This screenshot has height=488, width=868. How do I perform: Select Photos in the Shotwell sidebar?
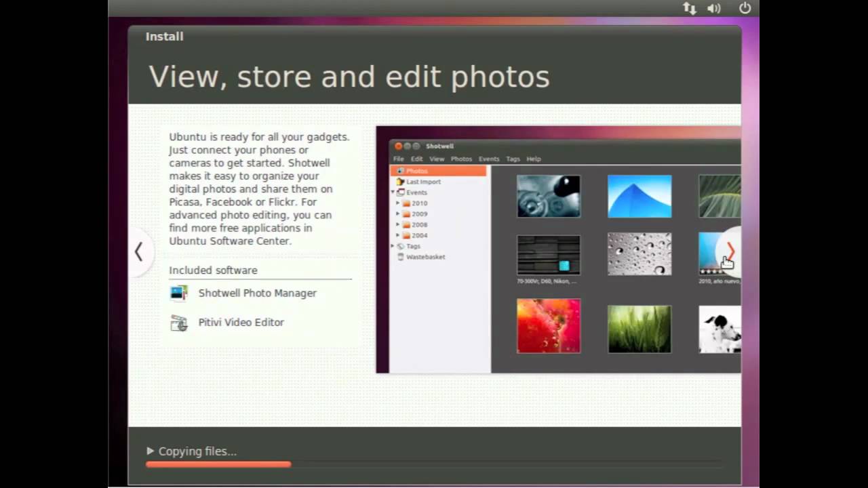point(439,171)
